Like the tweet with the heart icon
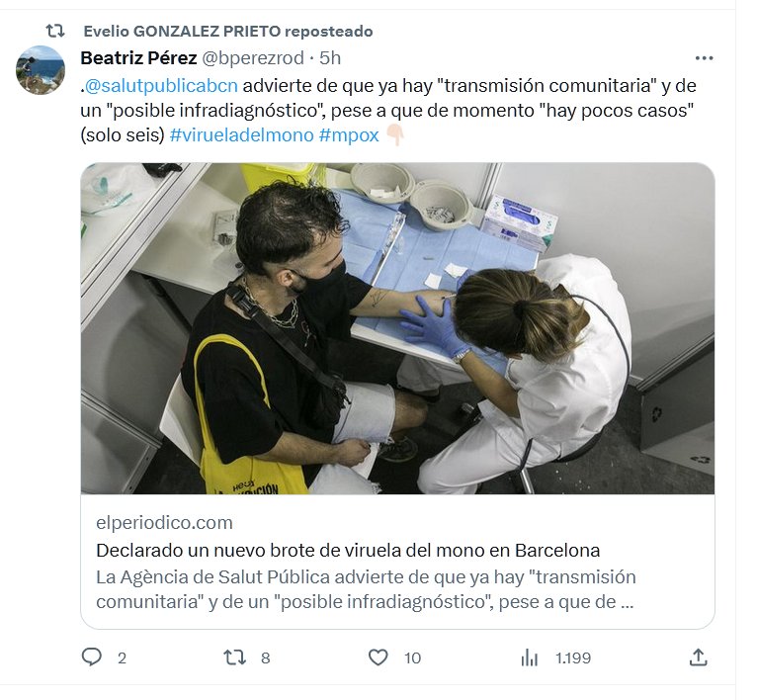The image size is (757, 700). click(378, 657)
